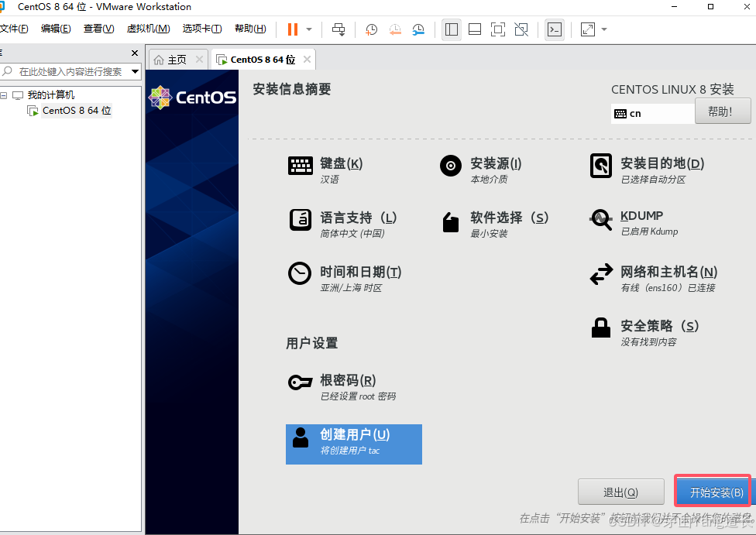
Task: Close the 主页 tab
Action: [199, 60]
